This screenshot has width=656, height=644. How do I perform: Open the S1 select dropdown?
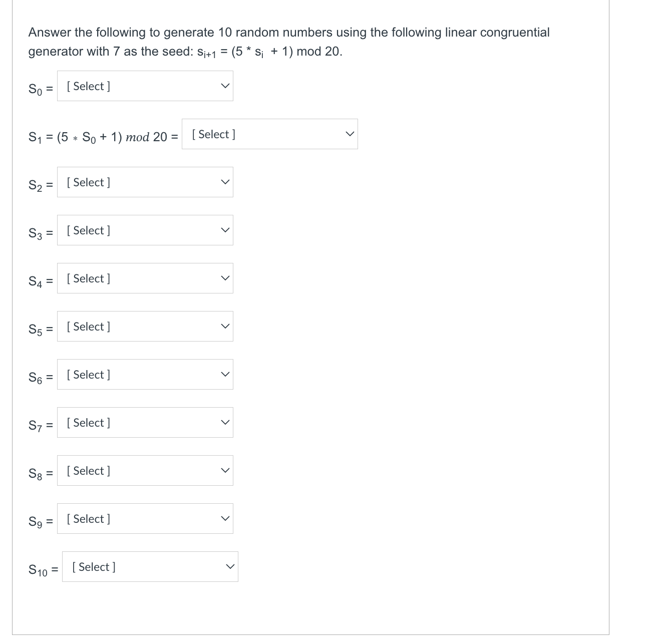[270, 134]
